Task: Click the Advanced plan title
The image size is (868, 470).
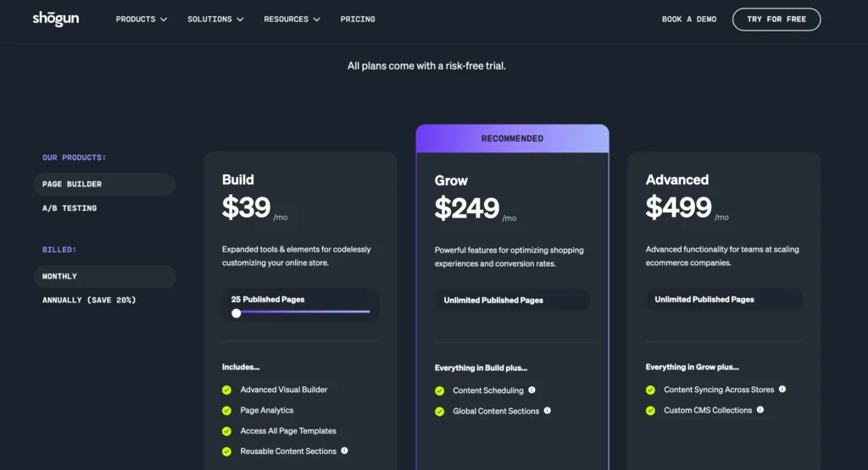Action: click(677, 180)
